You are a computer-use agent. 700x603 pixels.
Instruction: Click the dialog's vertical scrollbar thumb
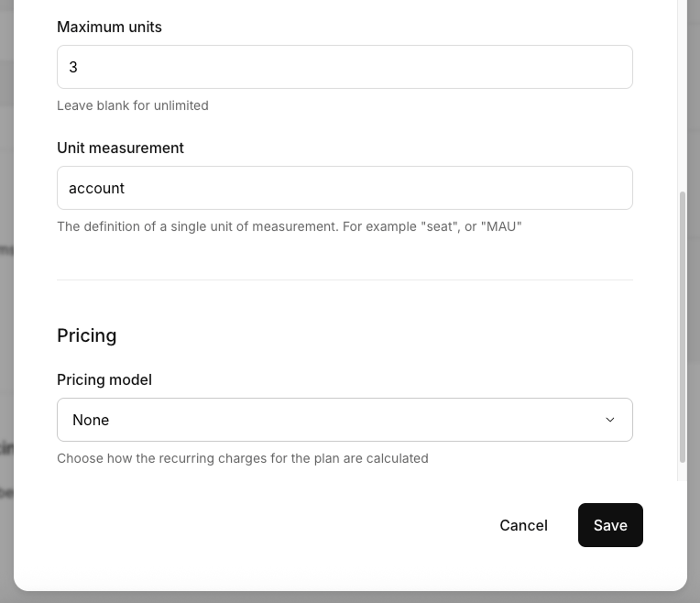(x=682, y=327)
